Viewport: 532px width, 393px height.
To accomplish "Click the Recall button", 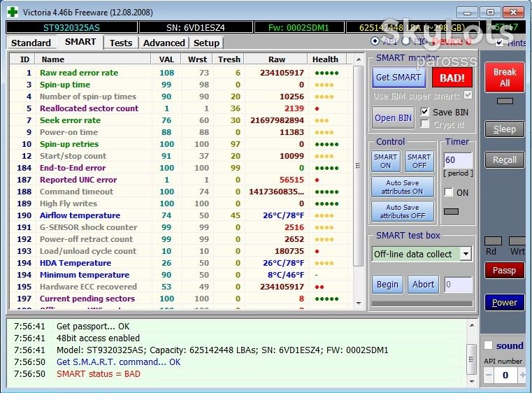I will (505, 160).
